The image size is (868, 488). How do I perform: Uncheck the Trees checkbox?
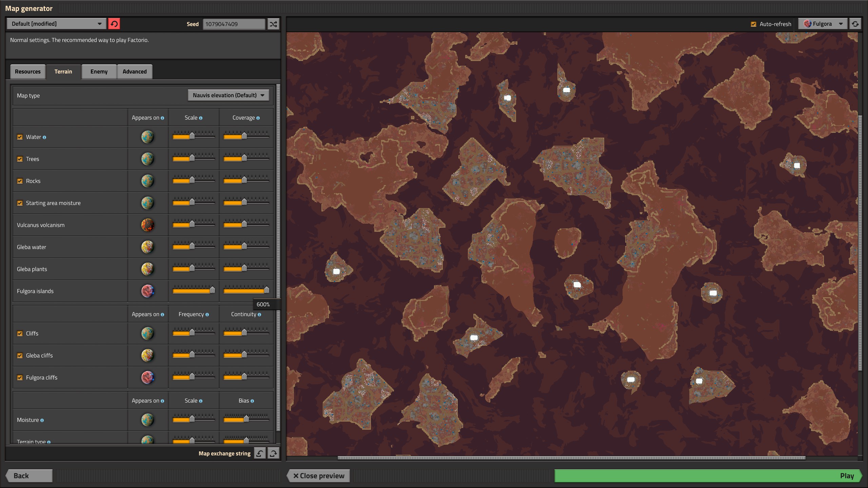20,159
